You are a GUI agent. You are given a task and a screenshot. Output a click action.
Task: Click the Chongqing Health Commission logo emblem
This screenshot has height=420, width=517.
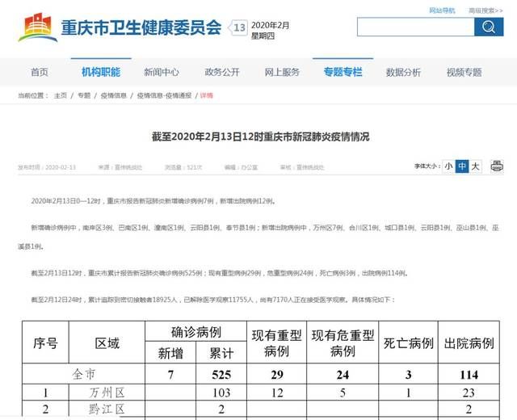coord(36,29)
